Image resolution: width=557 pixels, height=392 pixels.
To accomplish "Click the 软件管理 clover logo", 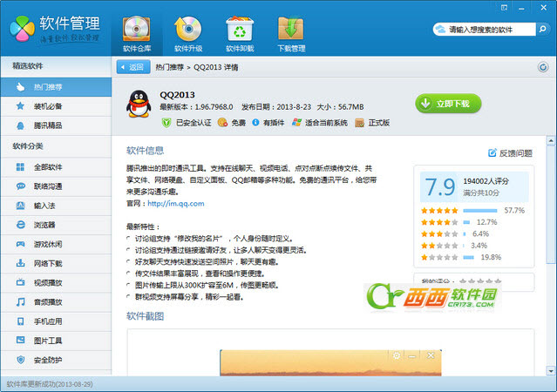I will click(x=22, y=29).
